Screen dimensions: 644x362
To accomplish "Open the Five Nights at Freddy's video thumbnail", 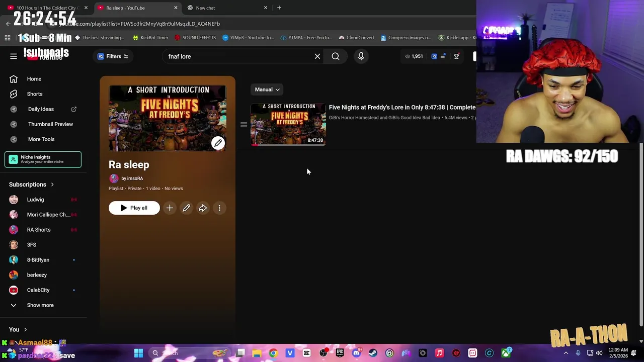I will (288, 124).
